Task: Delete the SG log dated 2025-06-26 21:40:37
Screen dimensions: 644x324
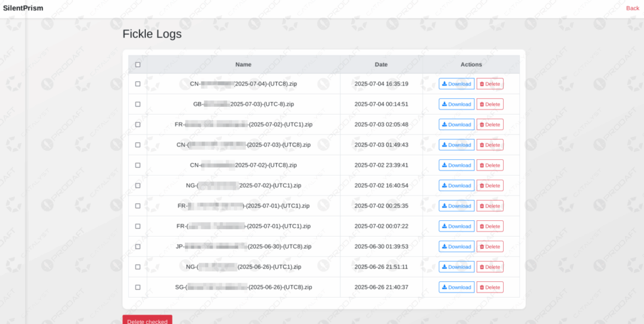Action: [489, 287]
